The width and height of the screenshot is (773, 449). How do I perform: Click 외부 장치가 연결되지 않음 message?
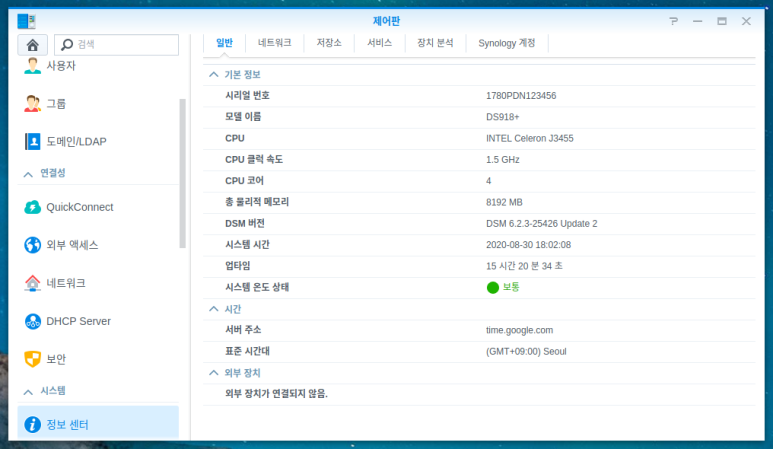(x=276, y=394)
